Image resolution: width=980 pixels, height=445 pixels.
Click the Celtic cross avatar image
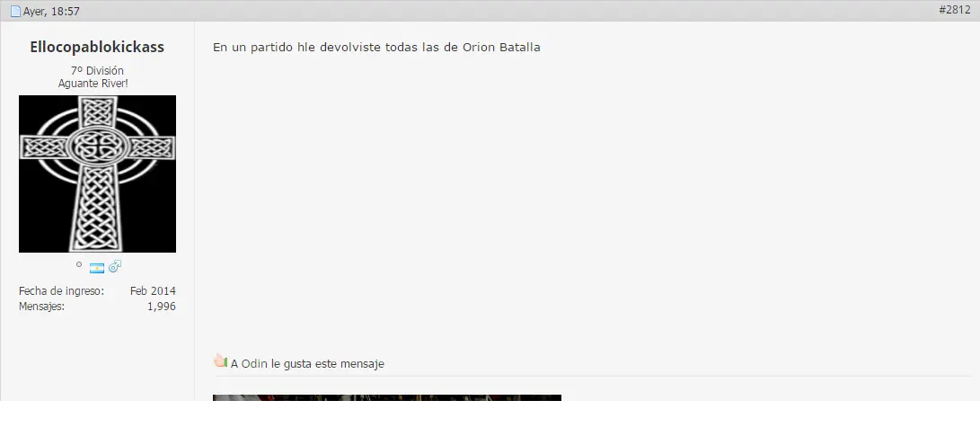[98, 174]
